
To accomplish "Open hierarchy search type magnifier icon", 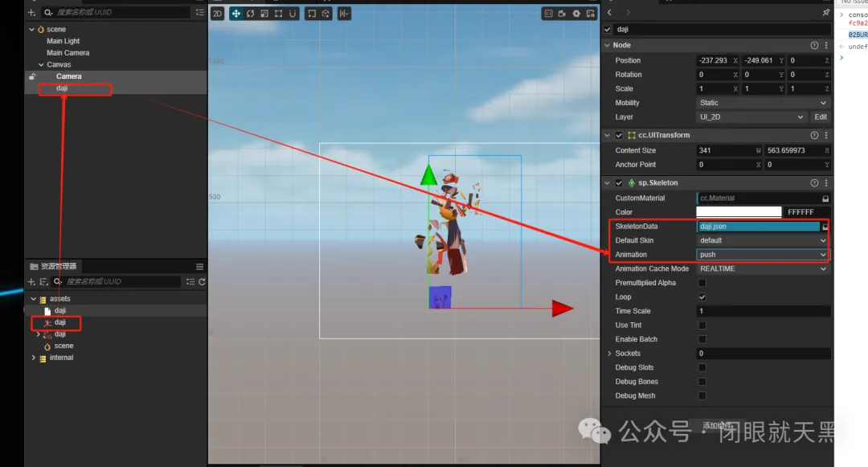I will point(47,12).
